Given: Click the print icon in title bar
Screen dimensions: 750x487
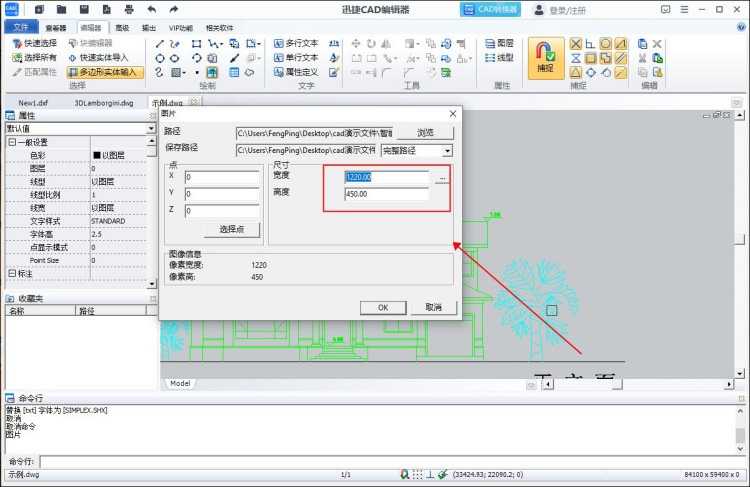Looking at the screenshot, I should pyautogui.click(x=129, y=9).
